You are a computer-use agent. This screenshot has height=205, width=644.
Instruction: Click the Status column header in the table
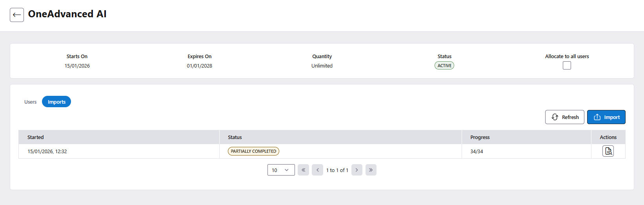[235, 137]
